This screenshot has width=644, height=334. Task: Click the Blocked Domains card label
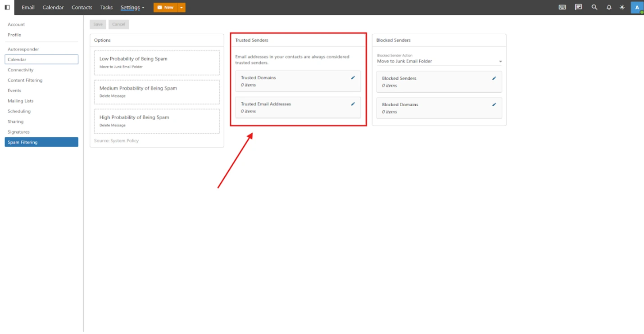point(400,104)
